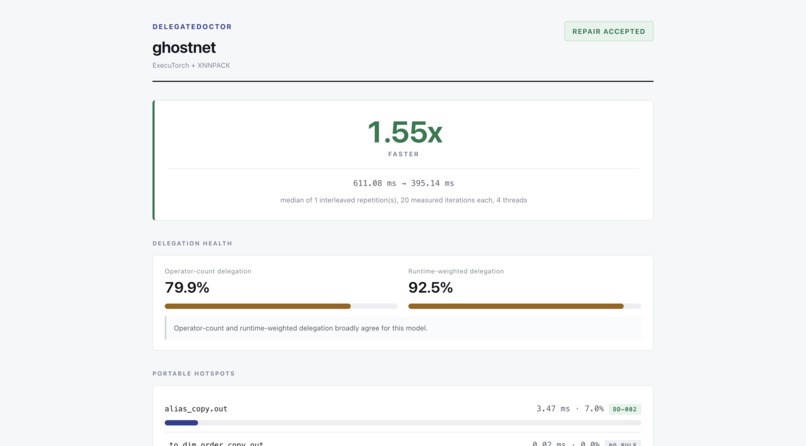806x446 pixels.
Task: Click the Runtime-weighted delegation label
Action: tap(456, 271)
